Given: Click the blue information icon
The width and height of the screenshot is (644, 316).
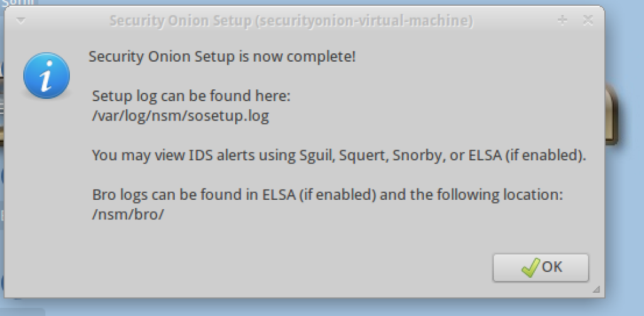Looking at the screenshot, I should tap(45, 76).
